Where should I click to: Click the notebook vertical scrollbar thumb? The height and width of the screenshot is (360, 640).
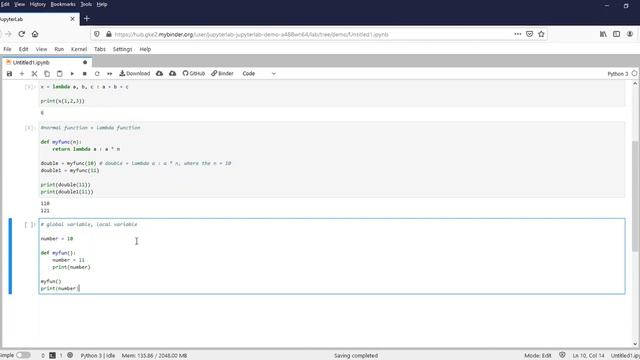(x=635, y=196)
